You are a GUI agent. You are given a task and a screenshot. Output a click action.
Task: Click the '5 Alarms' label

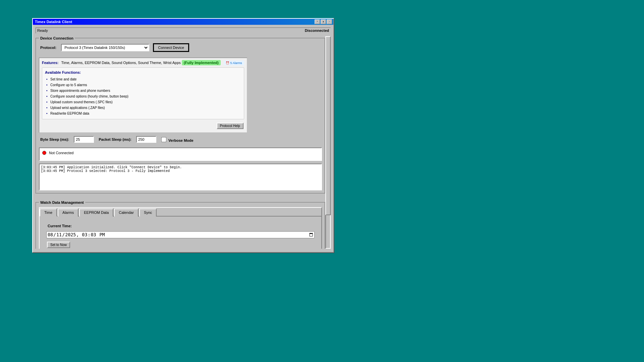coord(236,63)
